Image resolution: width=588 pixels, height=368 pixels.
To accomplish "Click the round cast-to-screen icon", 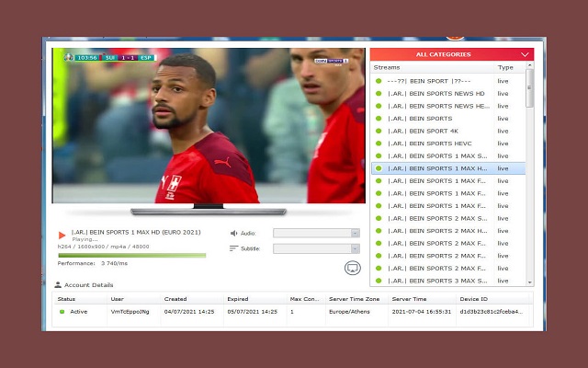I will pos(353,268).
